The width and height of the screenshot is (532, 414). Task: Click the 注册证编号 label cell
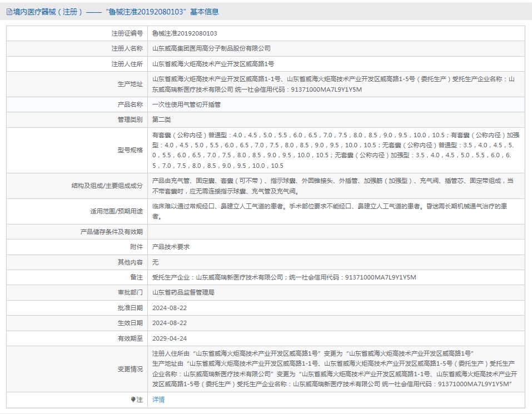127,33
